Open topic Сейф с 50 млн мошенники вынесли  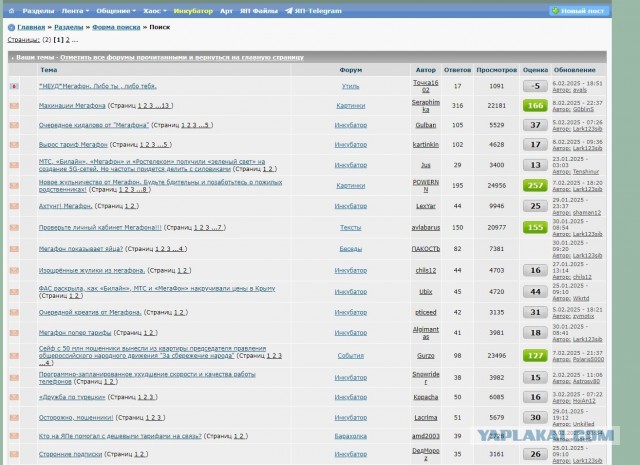pos(152,352)
